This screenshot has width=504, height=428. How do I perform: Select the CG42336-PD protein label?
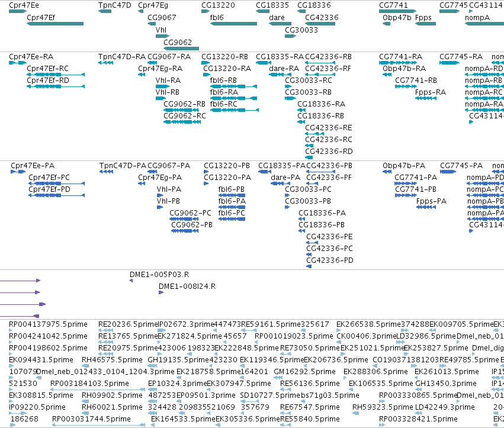pyautogui.click(x=330, y=260)
